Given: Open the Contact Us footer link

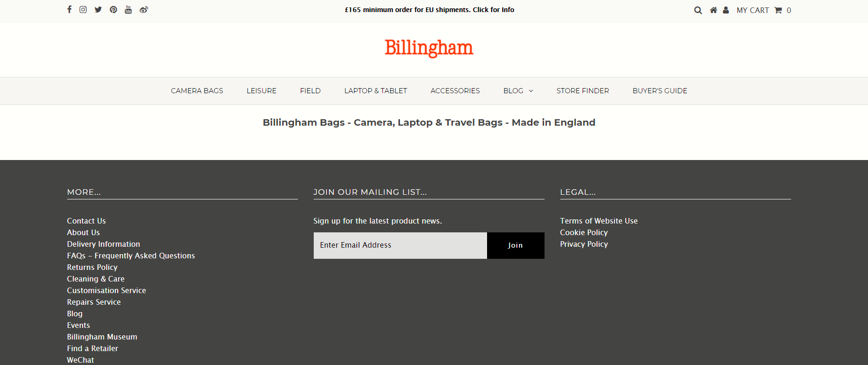Looking at the screenshot, I should [x=86, y=221].
